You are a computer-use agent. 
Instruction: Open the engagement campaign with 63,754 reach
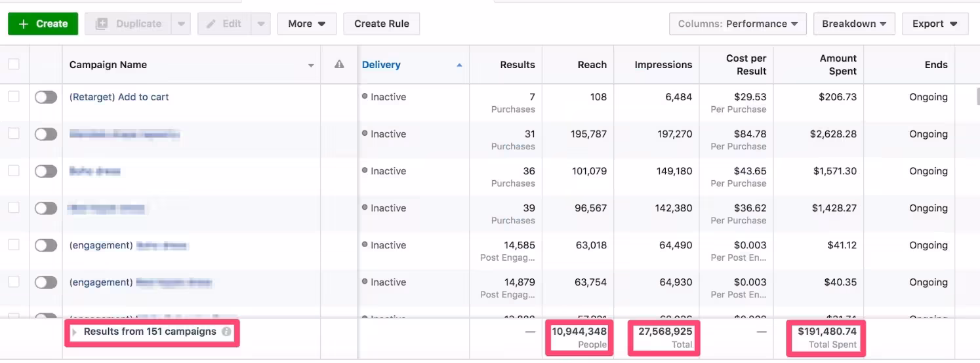click(141, 282)
